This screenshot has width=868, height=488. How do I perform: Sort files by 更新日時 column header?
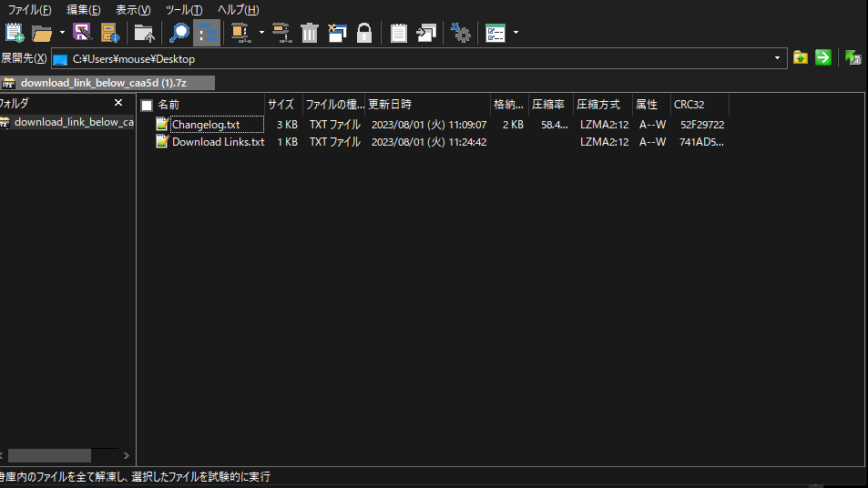coord(390,105)
